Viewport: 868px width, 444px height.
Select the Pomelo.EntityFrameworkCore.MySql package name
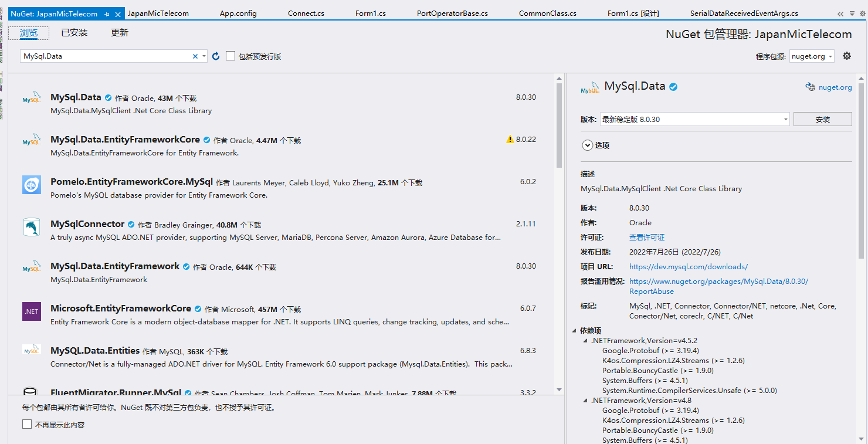[131, 182]
